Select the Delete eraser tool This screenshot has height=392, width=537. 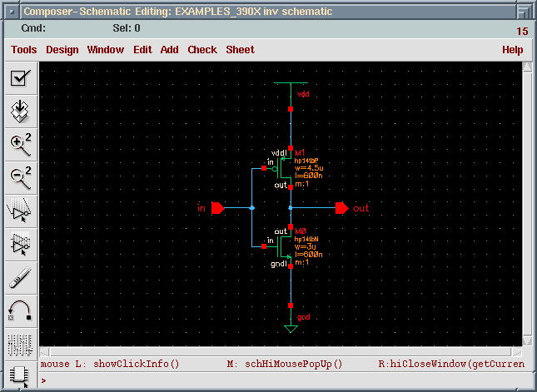(x=21, y=278)
